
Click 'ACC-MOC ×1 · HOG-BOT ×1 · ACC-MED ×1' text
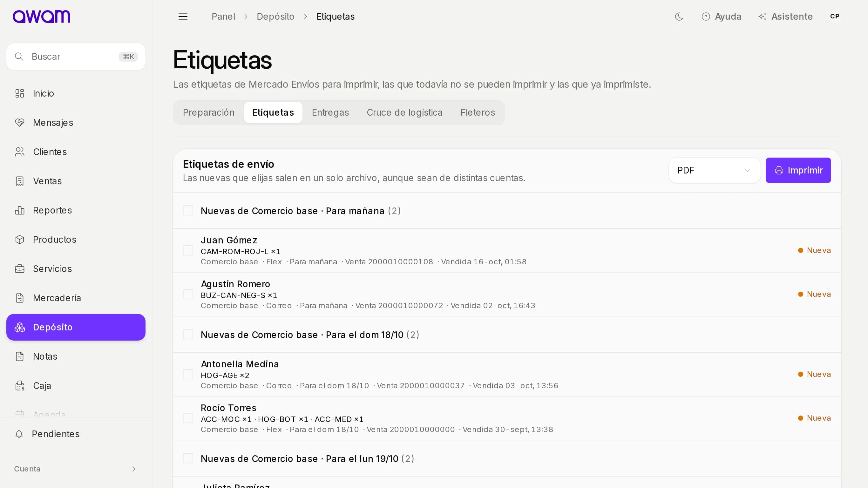pos(282,419)
